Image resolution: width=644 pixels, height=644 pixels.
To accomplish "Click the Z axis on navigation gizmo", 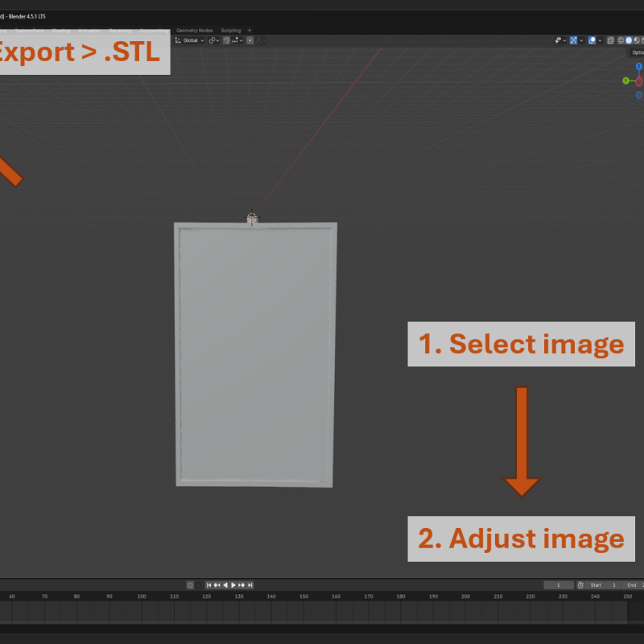I will (x=638, y=67).
